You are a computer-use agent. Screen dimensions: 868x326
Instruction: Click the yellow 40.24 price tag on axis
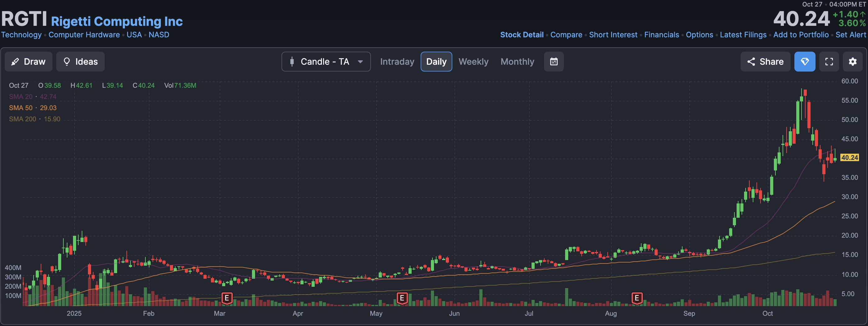click(x=849, y=158)
